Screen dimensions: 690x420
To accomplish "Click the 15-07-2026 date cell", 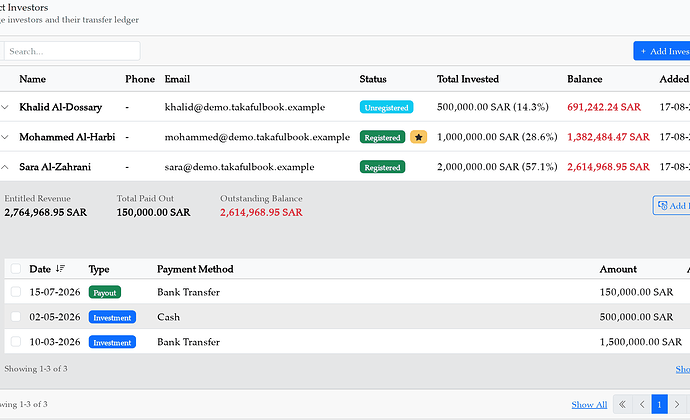I will 55,292.
